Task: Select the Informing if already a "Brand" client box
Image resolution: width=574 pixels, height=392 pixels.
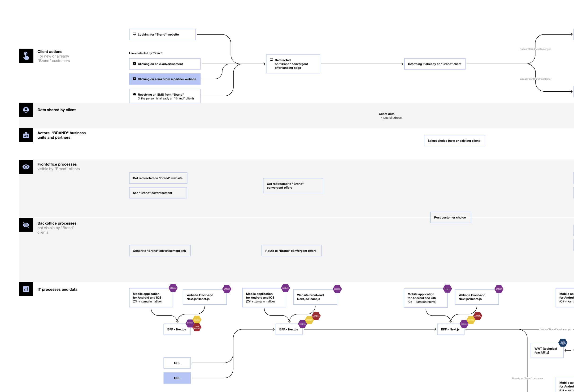Action: coord(435,64)
